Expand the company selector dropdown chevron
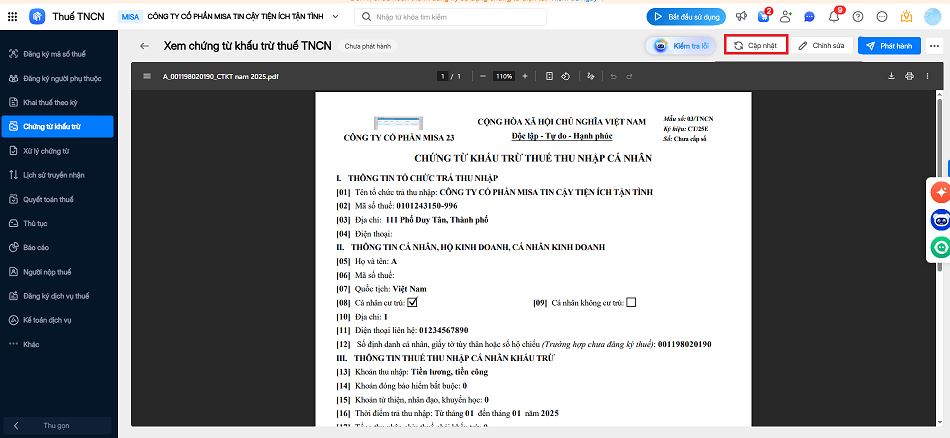 pyautogui.click(x=335, y=16)
